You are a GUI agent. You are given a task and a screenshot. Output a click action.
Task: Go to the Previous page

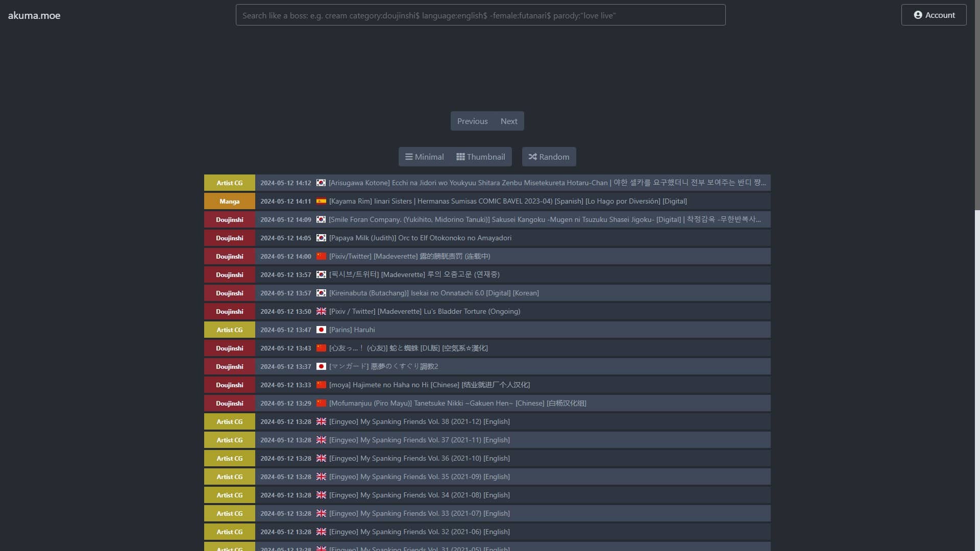click(x=472, y=121)
